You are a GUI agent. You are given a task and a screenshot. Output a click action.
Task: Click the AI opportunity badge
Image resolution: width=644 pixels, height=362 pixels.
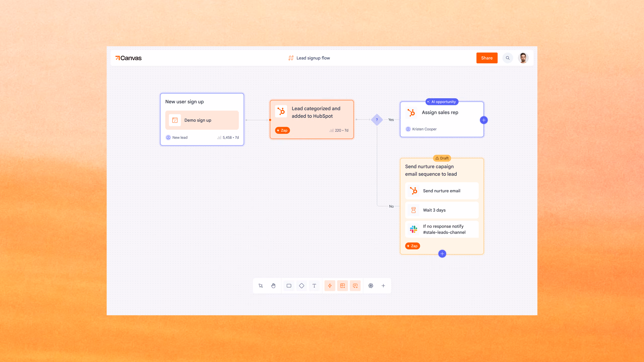coord(442,102)
